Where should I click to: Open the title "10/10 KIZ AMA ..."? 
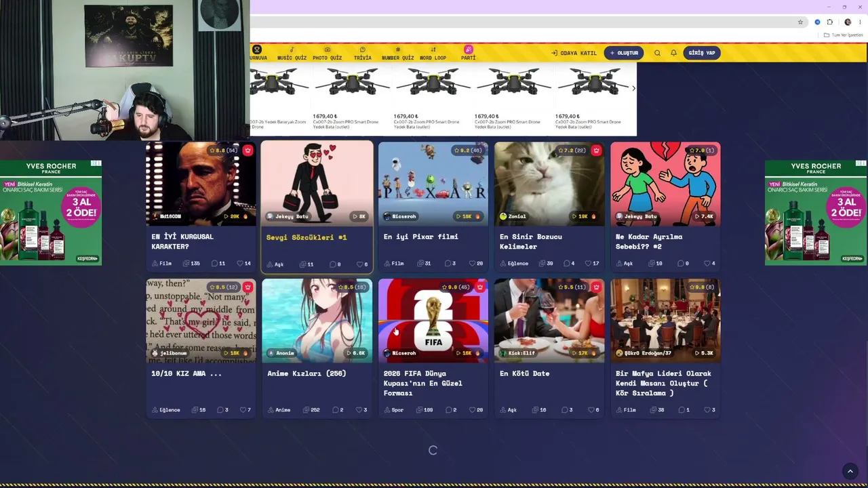pyautogui.click(x=186, y=373)
